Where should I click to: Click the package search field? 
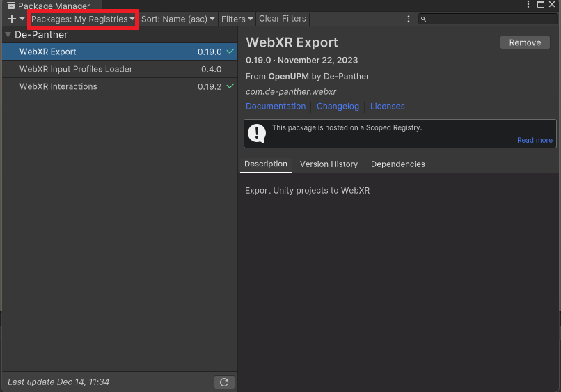coord(487,19)
